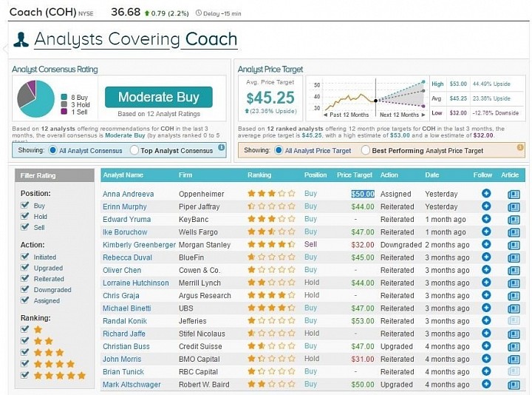Click the Buy legend teal swatch
Image resolution: width=532 pixels, height=395 pixels.
[64, 97]
